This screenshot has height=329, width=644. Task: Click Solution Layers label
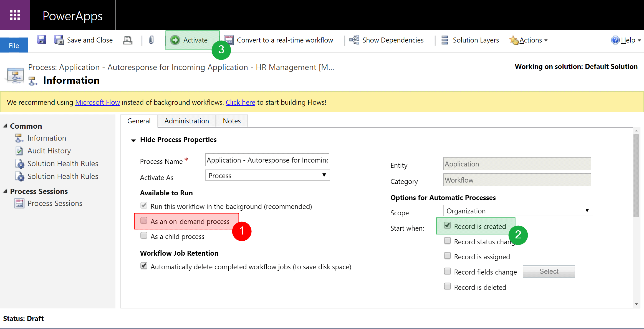point(476,40)
